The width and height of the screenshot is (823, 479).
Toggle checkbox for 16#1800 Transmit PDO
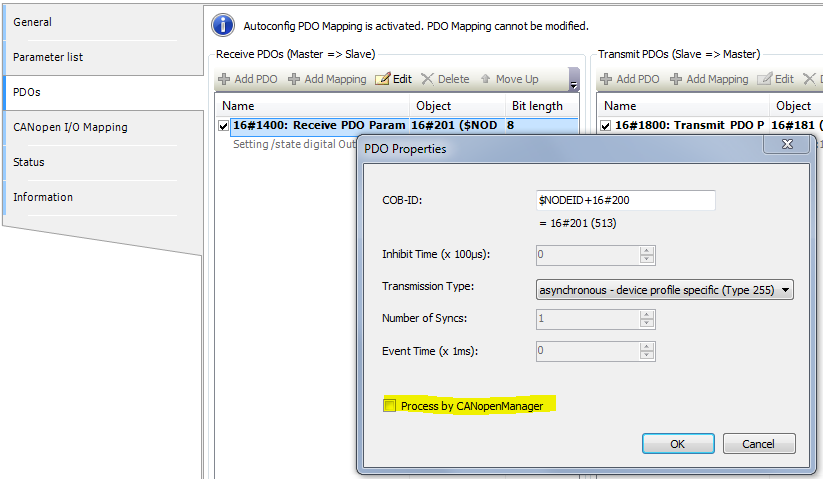click(606, 126)
